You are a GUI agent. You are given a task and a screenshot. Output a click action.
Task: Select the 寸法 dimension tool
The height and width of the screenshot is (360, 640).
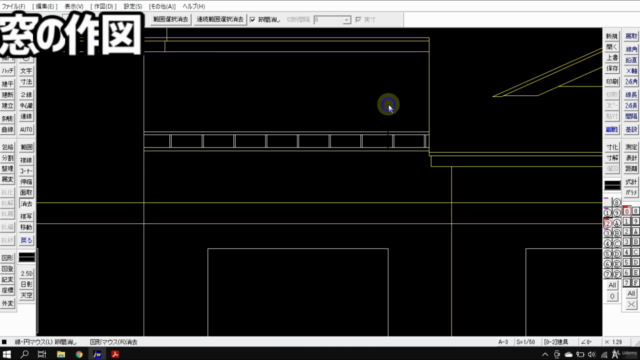pyautogui.click(x=26, y=82)
